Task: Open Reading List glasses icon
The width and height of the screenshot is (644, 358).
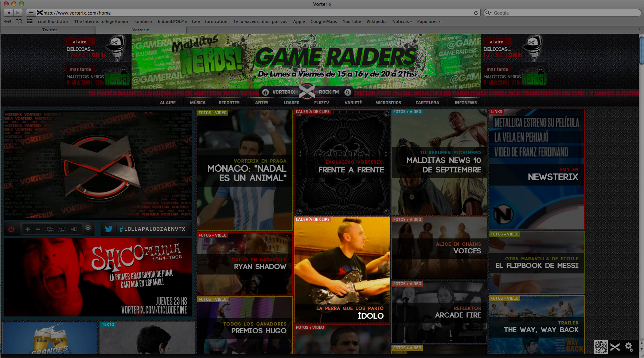Action: tap(8, 22)
